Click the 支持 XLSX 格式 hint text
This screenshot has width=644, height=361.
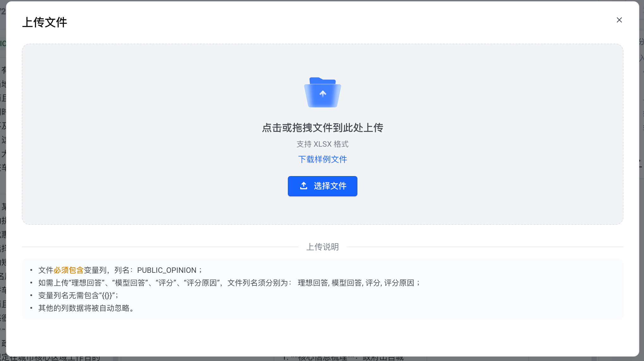[322, 144]
